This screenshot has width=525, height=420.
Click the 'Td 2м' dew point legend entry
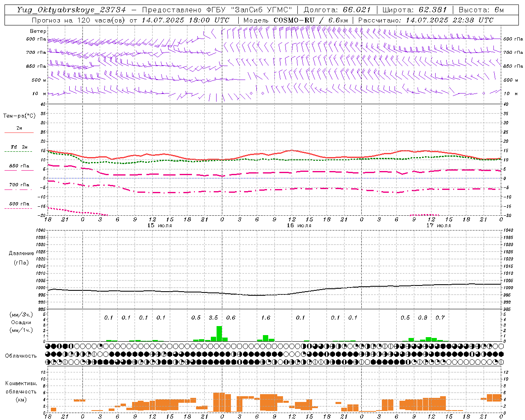[19, 147]
